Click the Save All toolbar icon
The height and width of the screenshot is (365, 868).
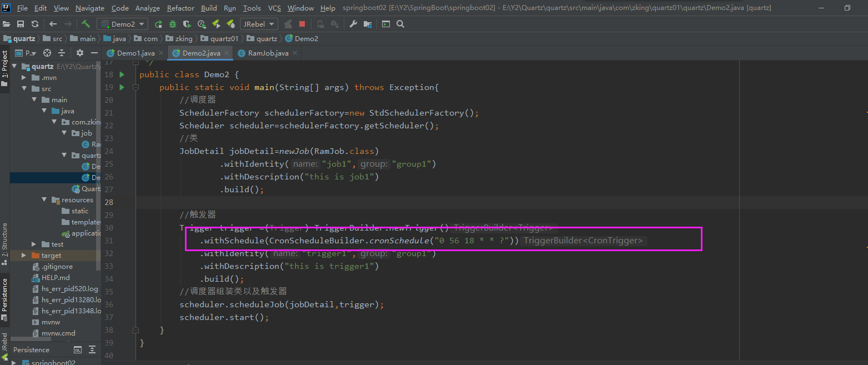(x=21, y=24)
